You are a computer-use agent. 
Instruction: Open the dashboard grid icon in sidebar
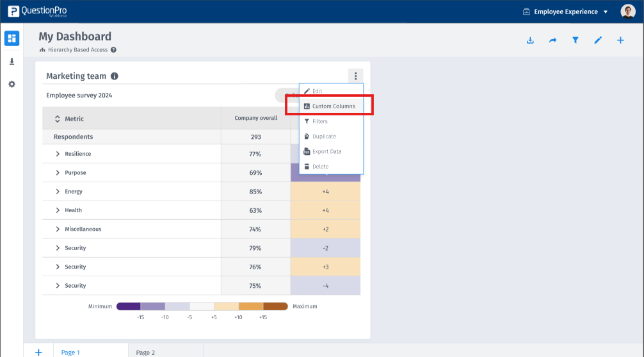pyautogui.click(x=12, y=38)
